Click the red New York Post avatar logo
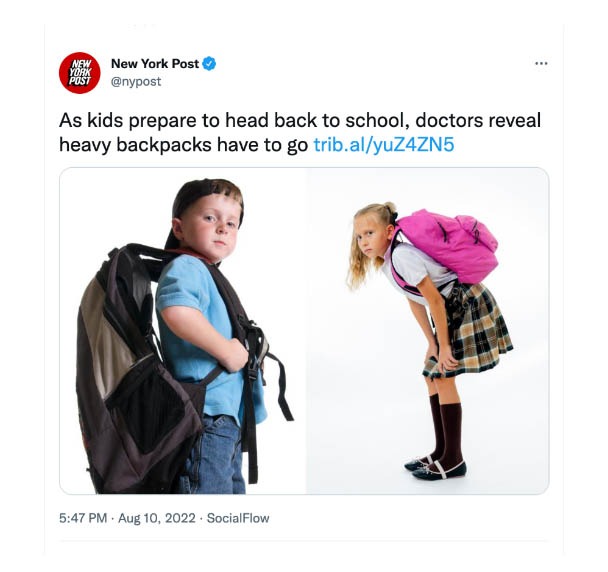Screen dimensions: 608x572 (79, 73)
